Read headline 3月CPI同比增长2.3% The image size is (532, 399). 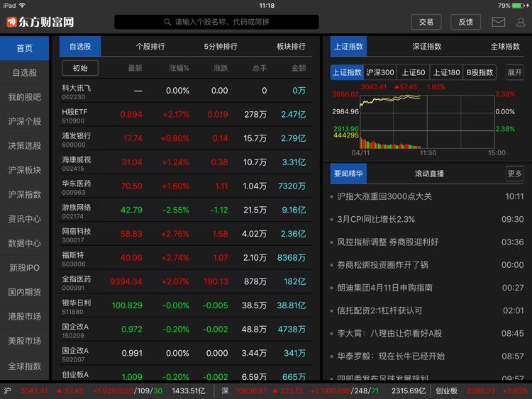(375, 219)
